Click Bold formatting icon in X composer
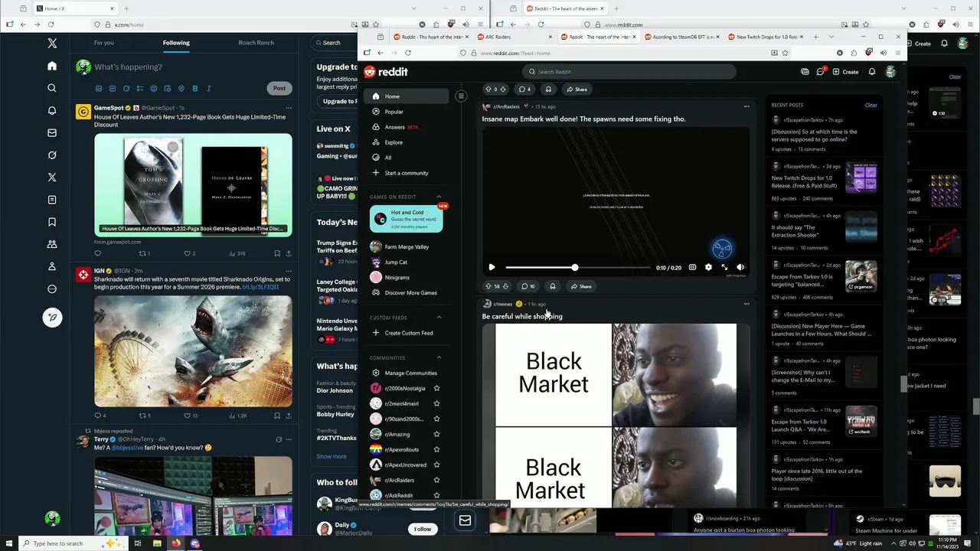 [x=194, y=89]
